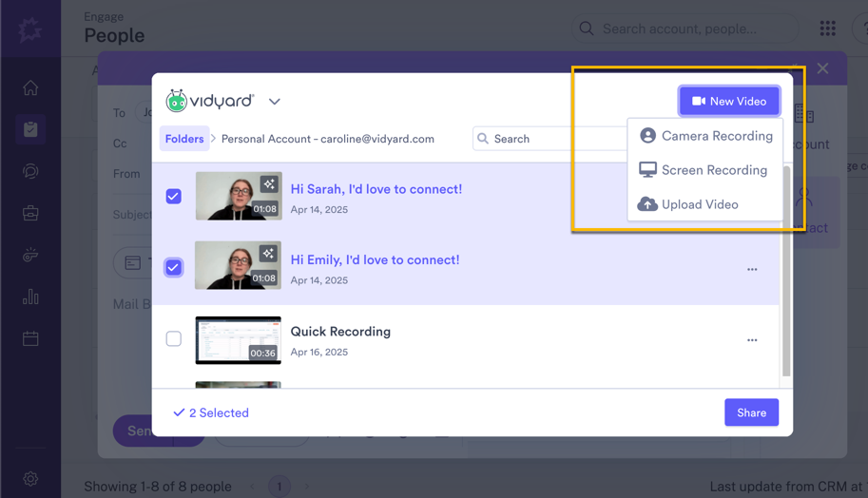
Task: Go to page 1 in people pagination
Action: pos(279,487)
